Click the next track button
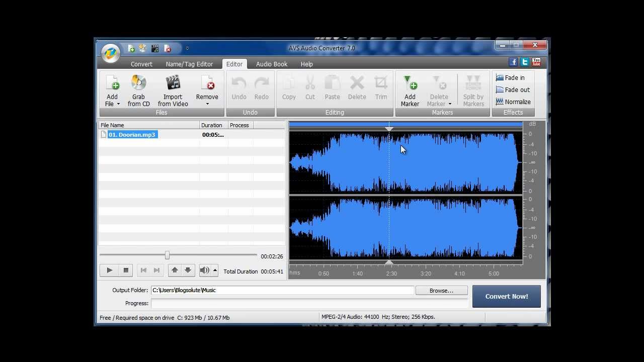 (x=156, y=270)
